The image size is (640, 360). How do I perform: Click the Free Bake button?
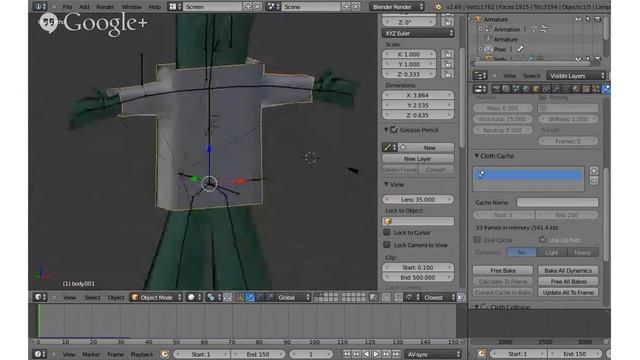click(x=503, y=271)
